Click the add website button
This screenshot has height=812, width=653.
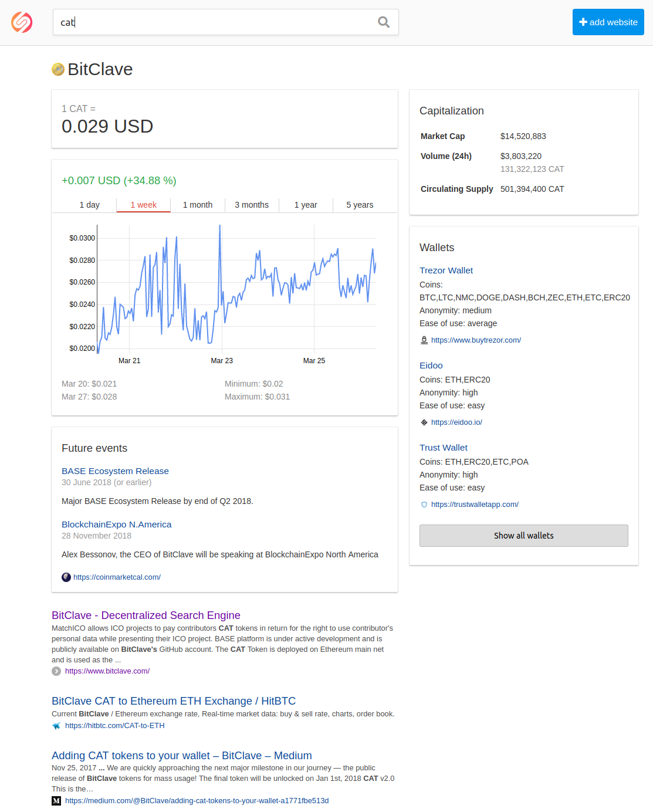point(608,22)
